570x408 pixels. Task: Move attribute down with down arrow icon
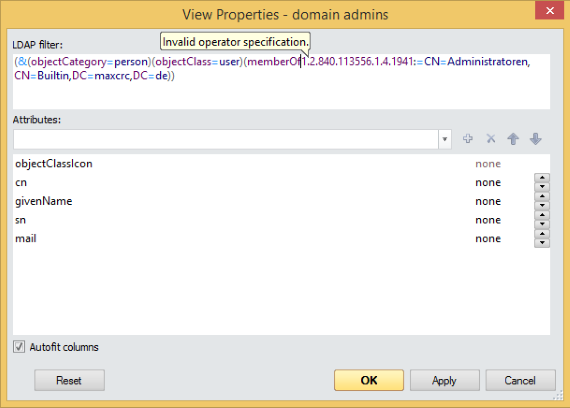535,139
